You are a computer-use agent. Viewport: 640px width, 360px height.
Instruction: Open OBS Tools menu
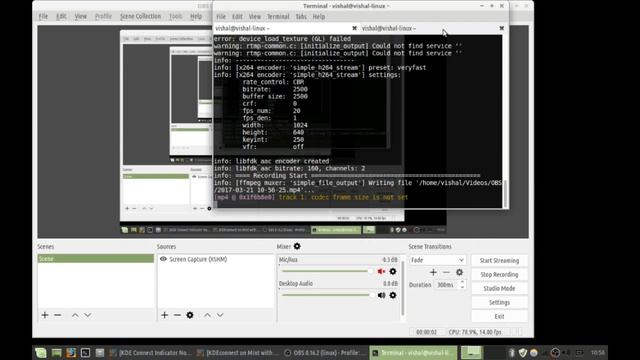[176, 16]
